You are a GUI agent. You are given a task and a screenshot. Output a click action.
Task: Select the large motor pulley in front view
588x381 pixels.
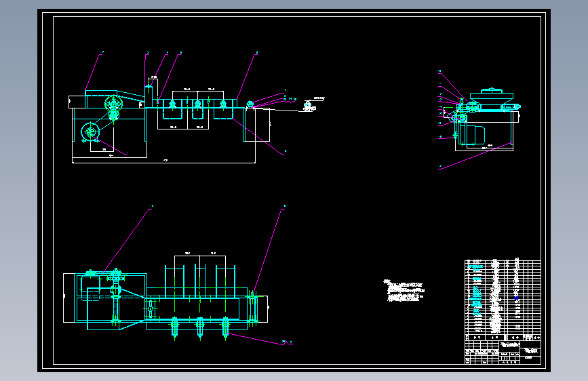coord(90,132)
